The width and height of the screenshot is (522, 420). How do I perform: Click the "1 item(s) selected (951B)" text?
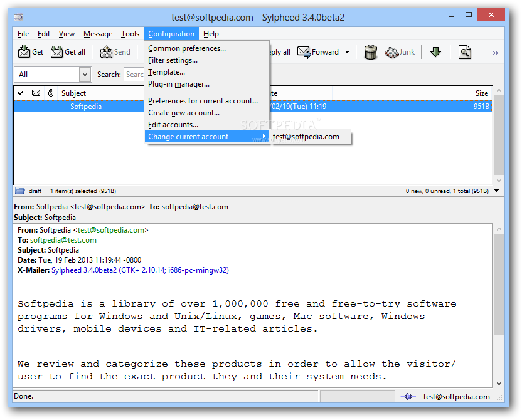[x=83, y=191]
